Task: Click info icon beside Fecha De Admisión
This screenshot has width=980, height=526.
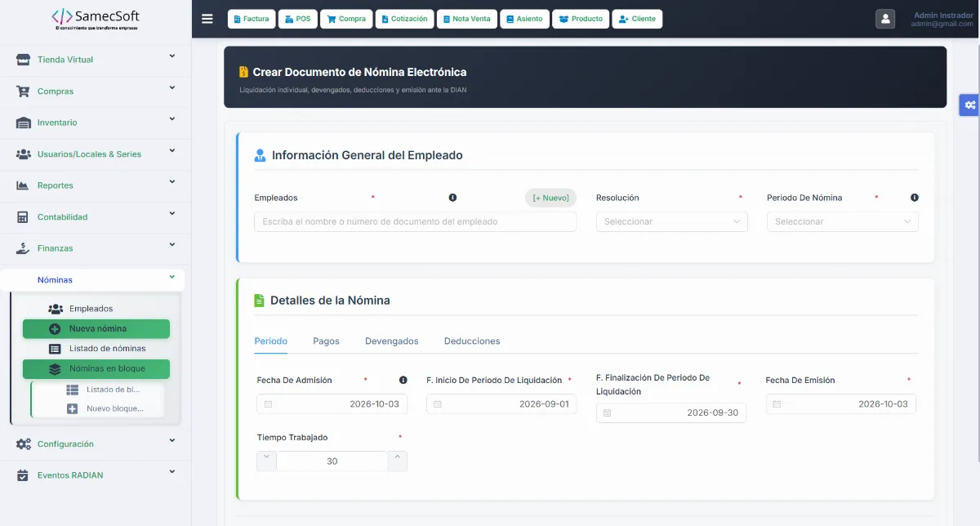Action: pyautogui.click(x=403, y=380)
